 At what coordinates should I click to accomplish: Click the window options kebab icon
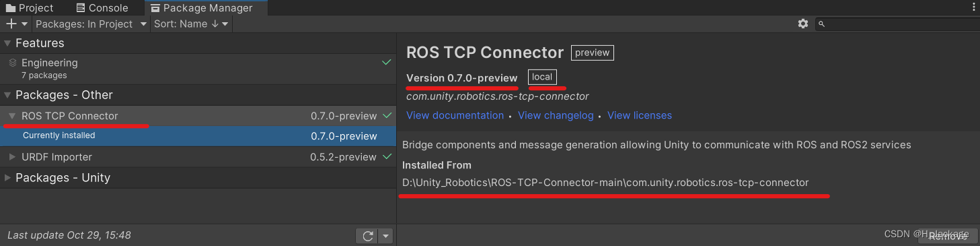click(973, 7)
